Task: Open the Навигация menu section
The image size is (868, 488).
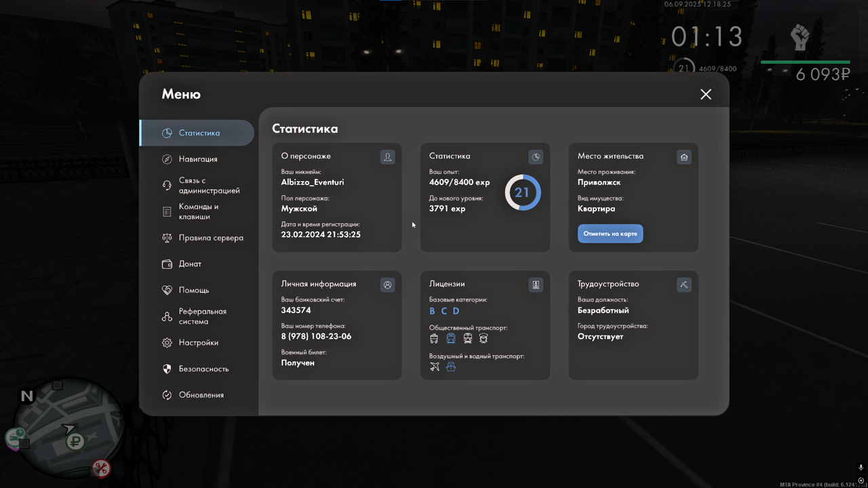Action: tap(197, 159)
